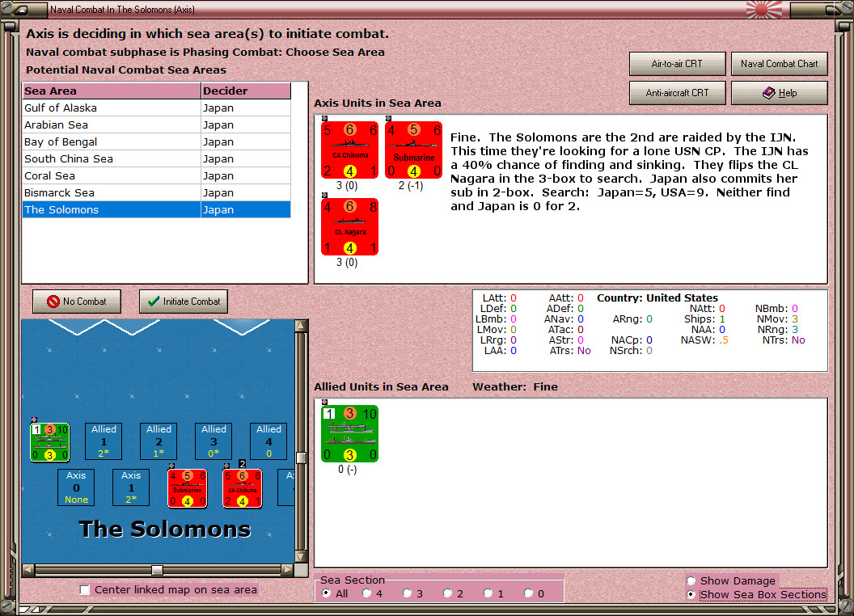Select Sea Section 3 radio button
Image resolution: width=854 pixels, height=616 pixels.
pyautogui.click(x=407, y=593)
